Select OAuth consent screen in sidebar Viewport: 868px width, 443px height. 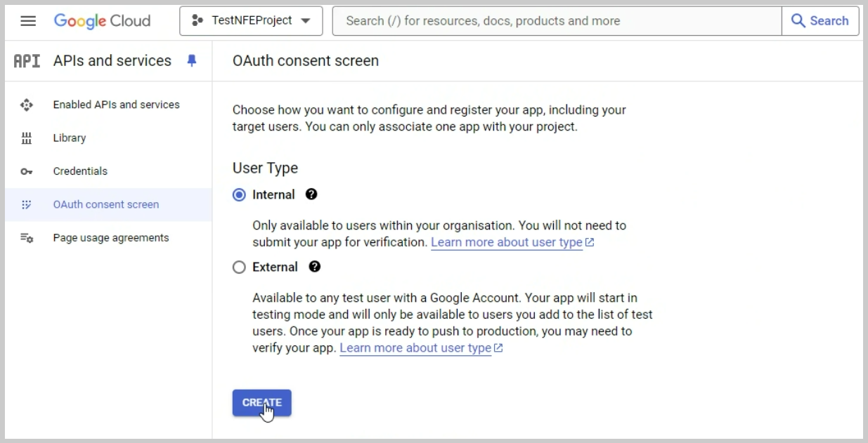click(x=108, y=205)
